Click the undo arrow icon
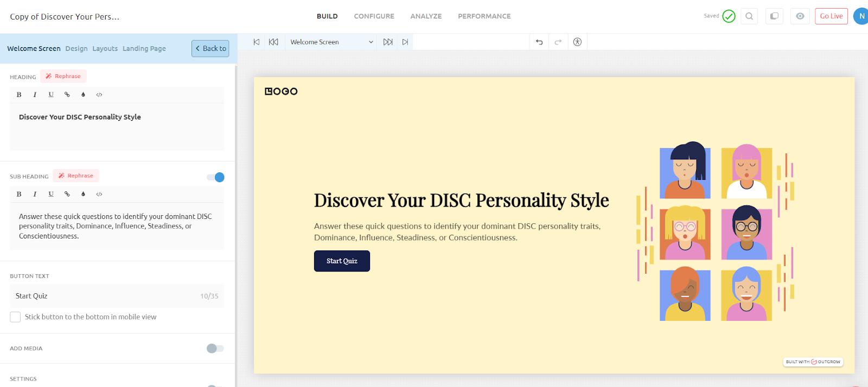The width and height of the screenshot is (868, 387). coord(539,42)
